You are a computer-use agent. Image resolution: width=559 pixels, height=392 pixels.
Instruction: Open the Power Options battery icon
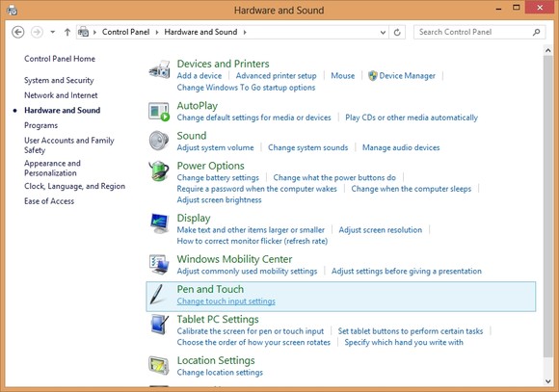[x=159, y=170]
